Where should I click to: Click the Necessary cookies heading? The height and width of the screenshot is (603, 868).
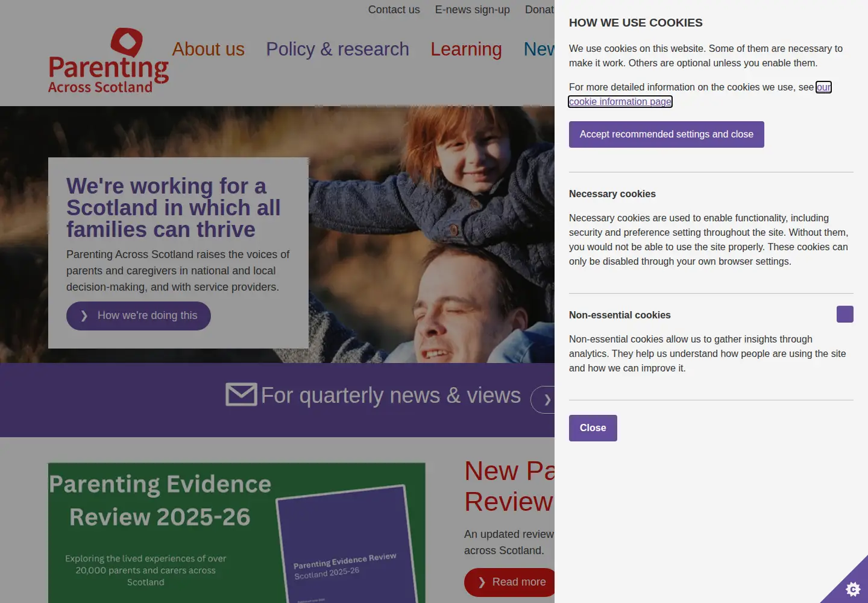pos(612,194)
